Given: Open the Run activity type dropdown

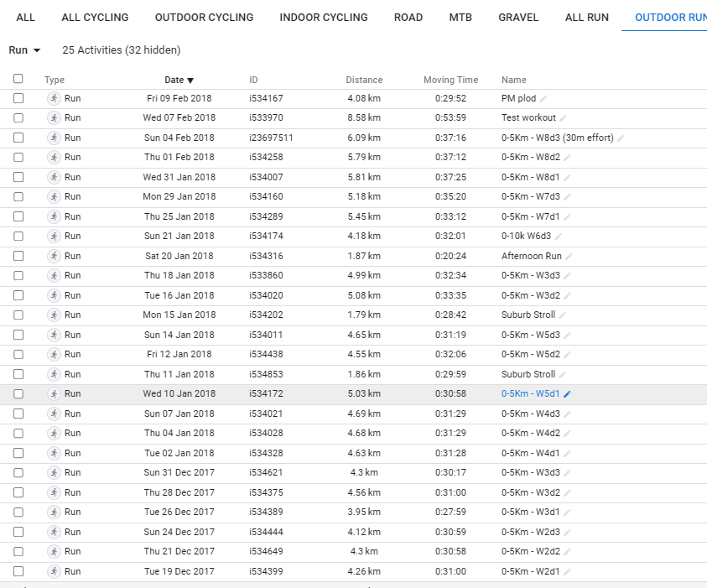Looking at the screenshot, I should (x=24, y=50).
